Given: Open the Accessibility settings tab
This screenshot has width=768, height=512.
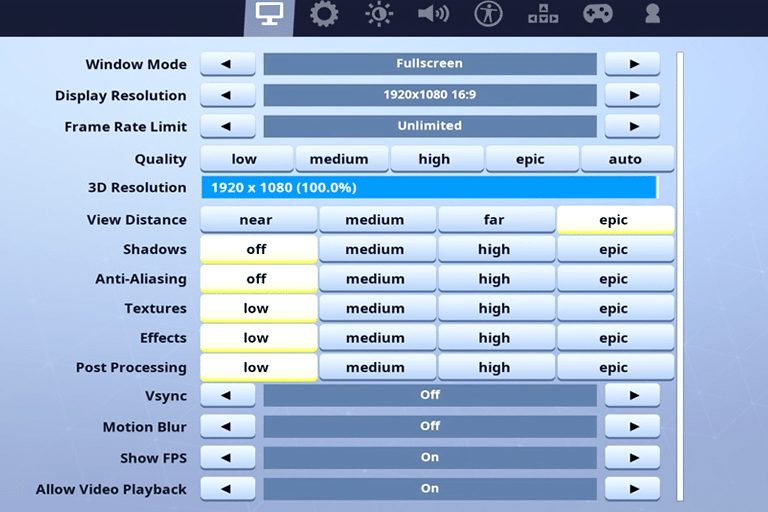Looking at the screenshot, I should [488, 14].
